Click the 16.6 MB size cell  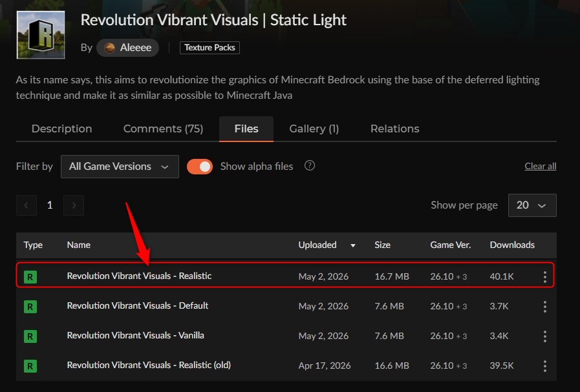pyautogui.click(x=392, y=366)
